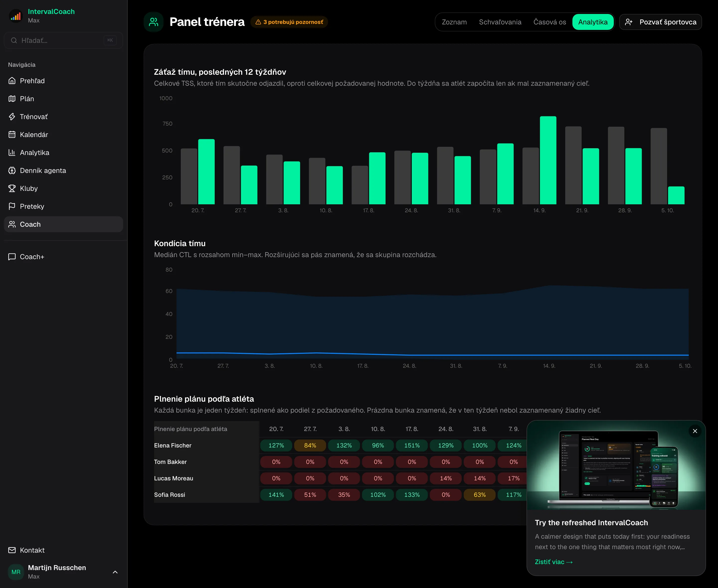
Task: Switch to the Schvaľovania tab
Action: [500, 22]
